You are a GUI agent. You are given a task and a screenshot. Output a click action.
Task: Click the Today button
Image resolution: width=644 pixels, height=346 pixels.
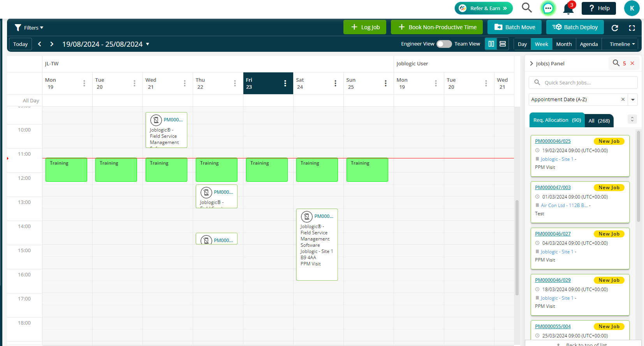pos(20,44)
